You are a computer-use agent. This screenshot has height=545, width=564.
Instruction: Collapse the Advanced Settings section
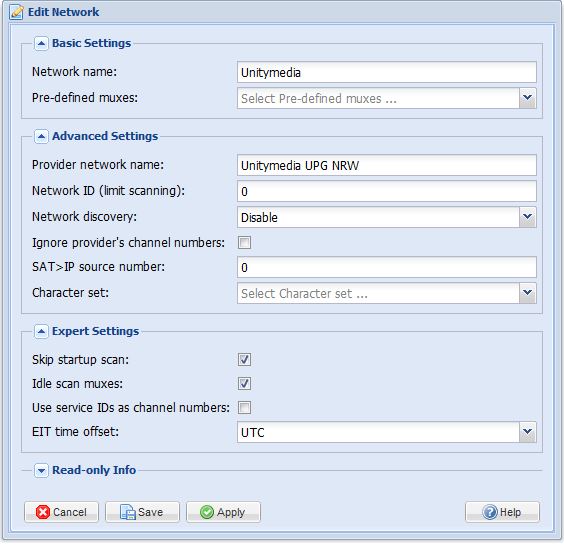coord(41,136)
